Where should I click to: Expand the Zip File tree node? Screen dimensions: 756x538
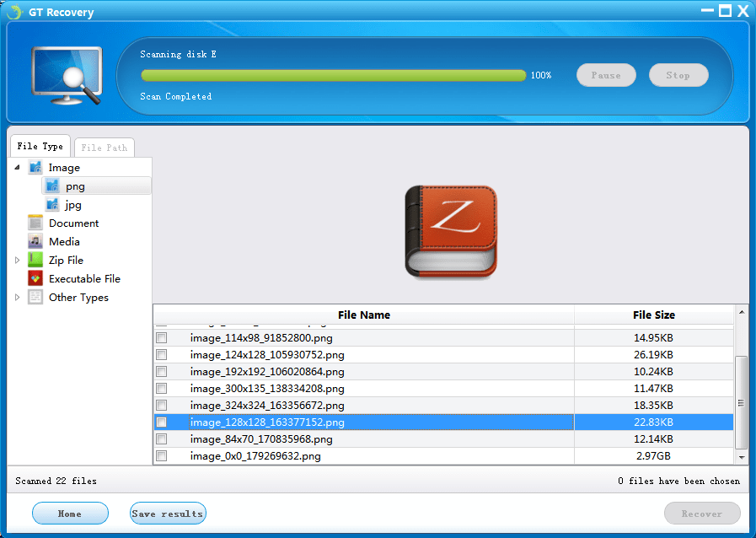click(x=18, y=260)
